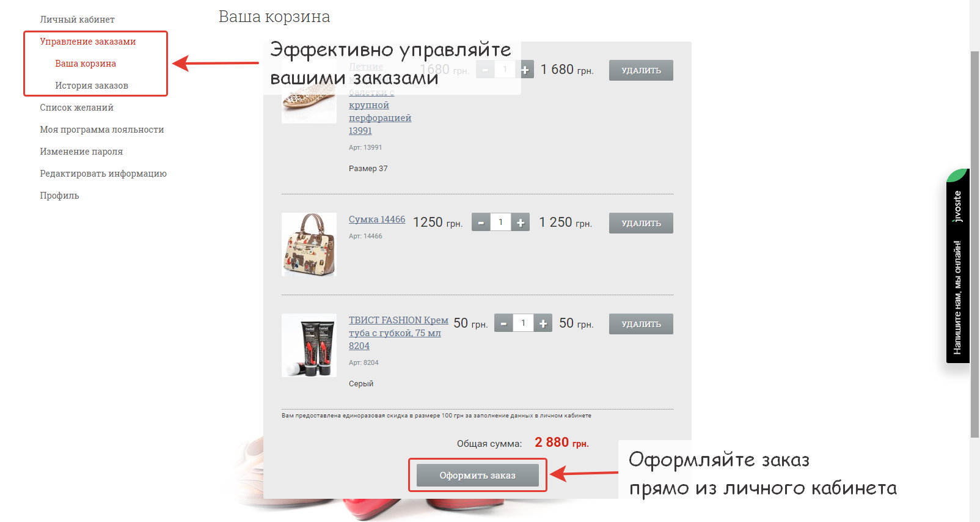The width and height of the screenshot is (980, 522).
Task: Delete the ТВИСТ FASHION Крем item
Action: (x=641, y=324)
